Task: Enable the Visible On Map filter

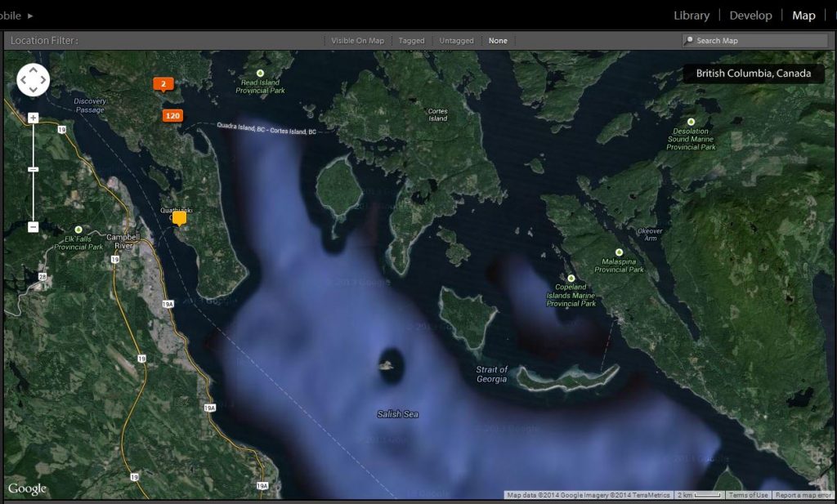Action: (357, 41)
